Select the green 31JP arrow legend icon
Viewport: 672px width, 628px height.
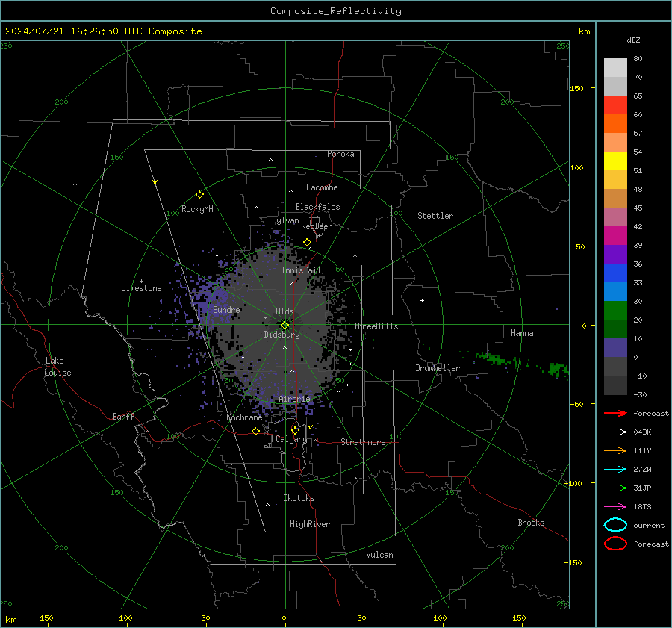(x=615, y=488)
